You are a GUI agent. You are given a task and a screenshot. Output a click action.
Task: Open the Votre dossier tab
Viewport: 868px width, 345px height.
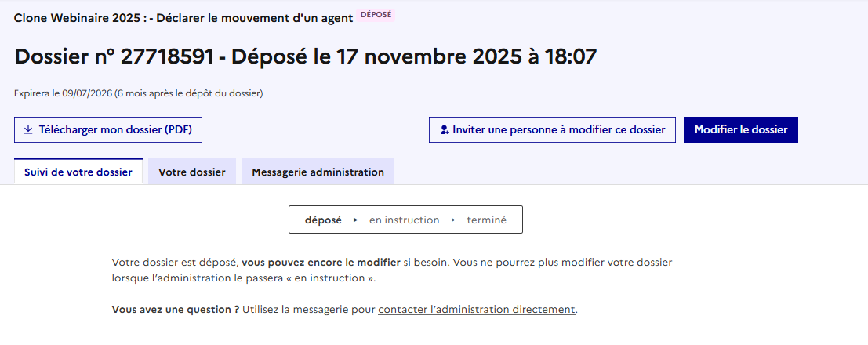click(x=192, y=172)
